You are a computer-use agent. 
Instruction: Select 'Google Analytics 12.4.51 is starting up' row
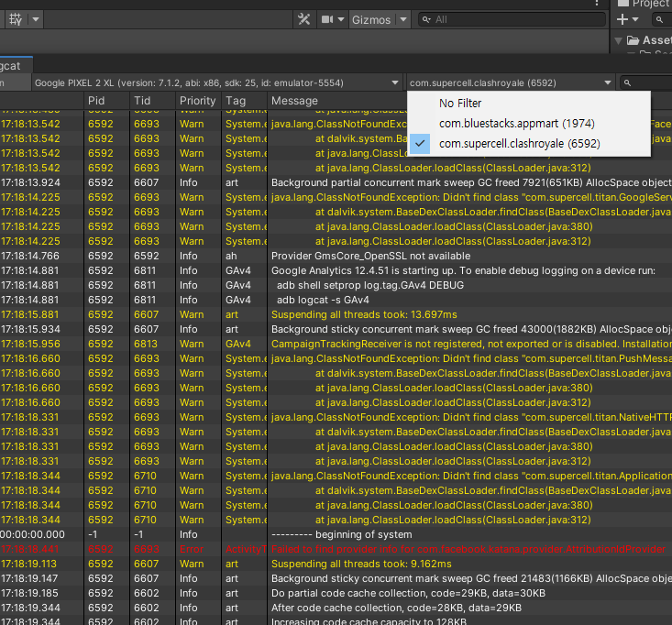point(336,270)
